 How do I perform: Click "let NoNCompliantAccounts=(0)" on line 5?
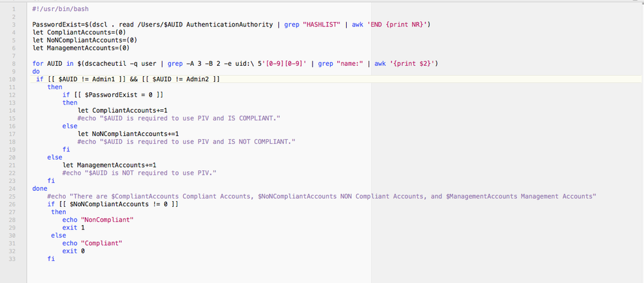84,40
